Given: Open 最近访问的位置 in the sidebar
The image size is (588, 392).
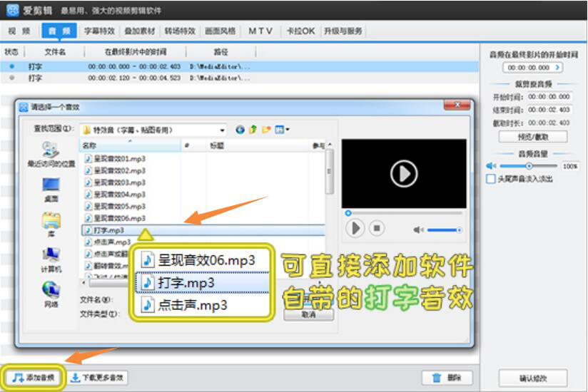Looking at the screenshot, I should point(51,154).
